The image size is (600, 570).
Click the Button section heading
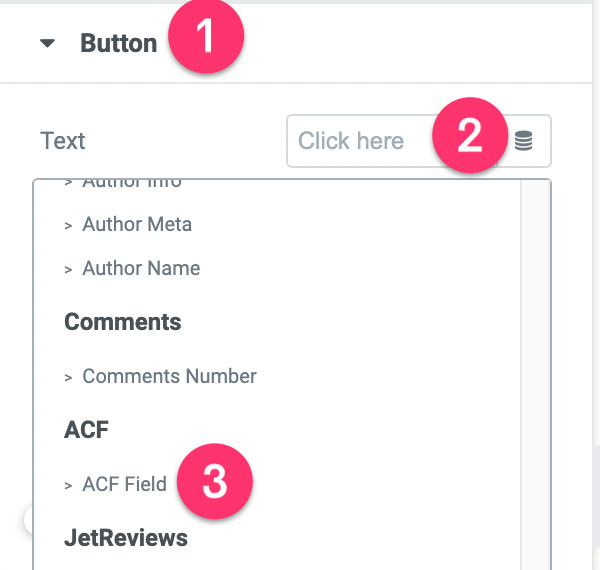coord(118,44)
